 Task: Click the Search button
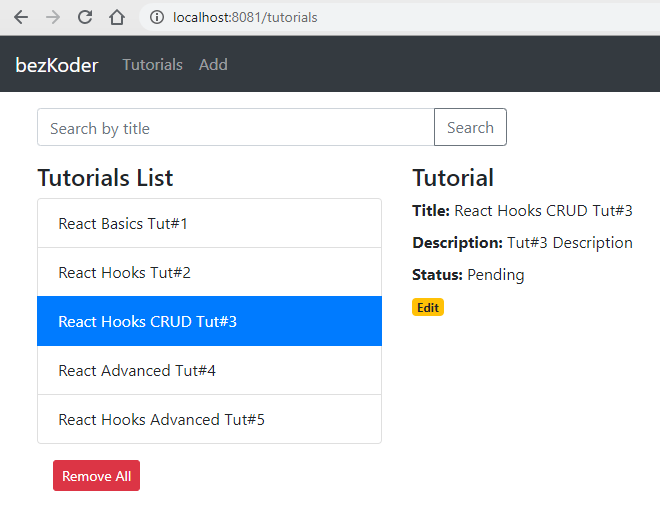[470, 127]
